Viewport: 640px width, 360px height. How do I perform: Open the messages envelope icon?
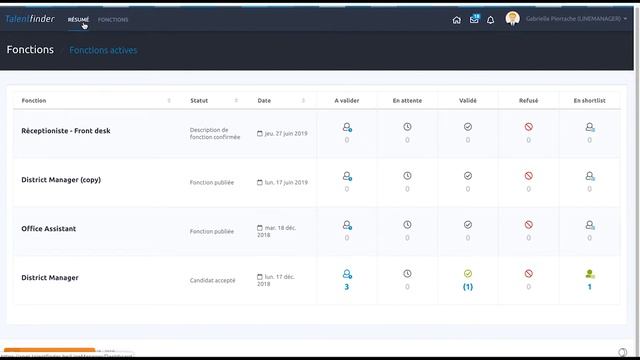click(474, 19)
